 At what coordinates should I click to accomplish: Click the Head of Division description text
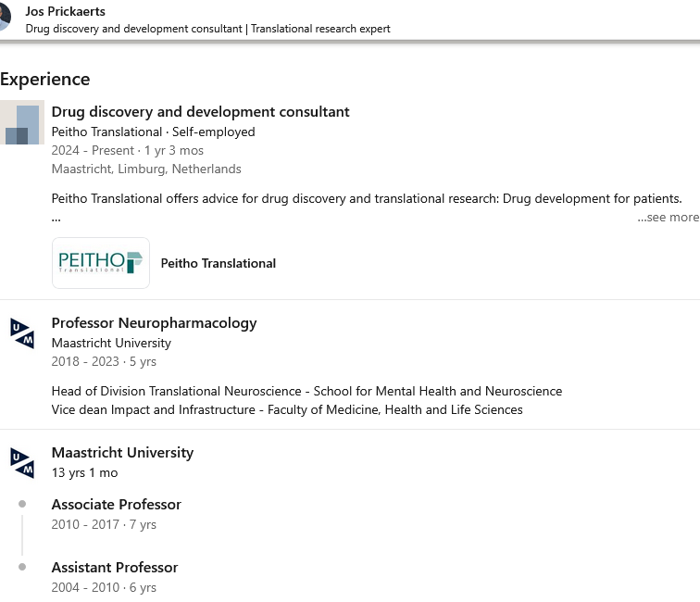(x=306, y=391)
